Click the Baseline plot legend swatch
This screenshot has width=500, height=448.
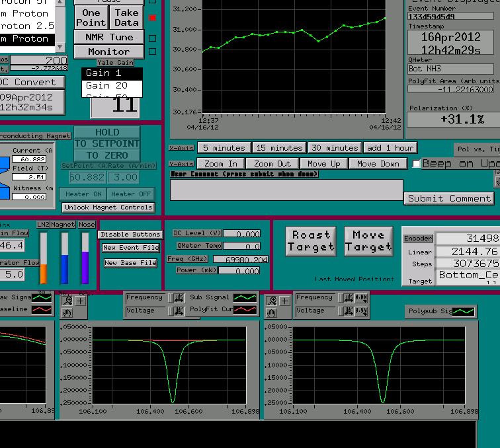42,309
